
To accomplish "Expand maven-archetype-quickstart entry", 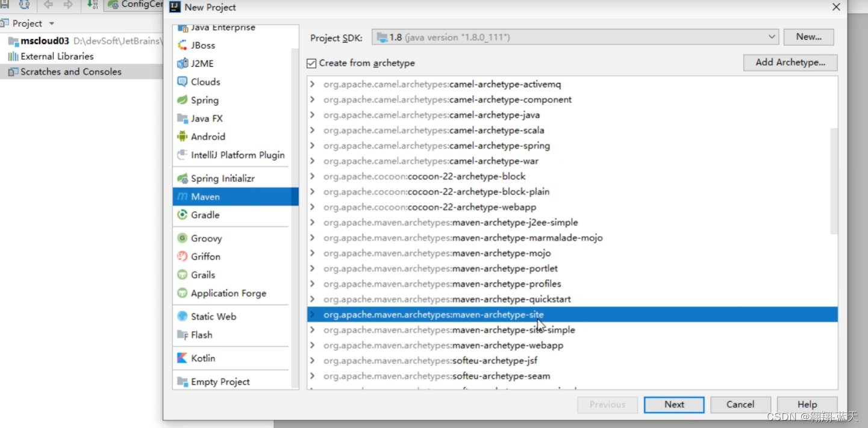I will pyautogui.click(x=312, y=299).
